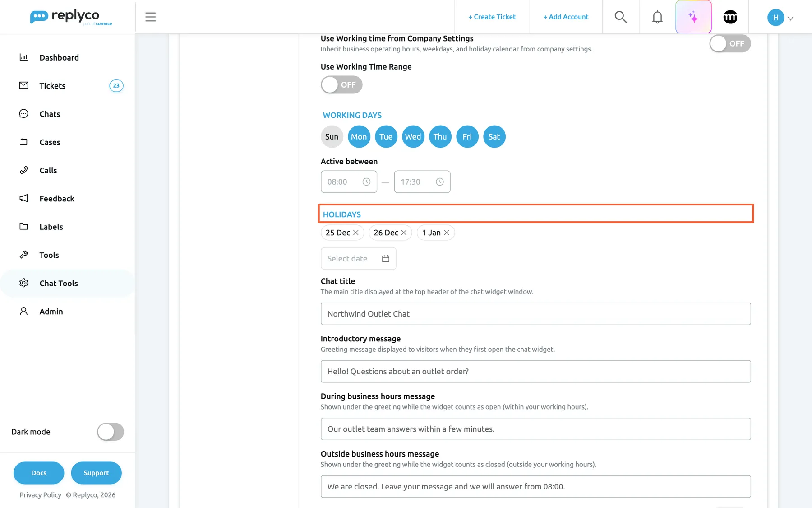Open the 17:30 end time picker

pyautogui.click(x=422, y=182)
